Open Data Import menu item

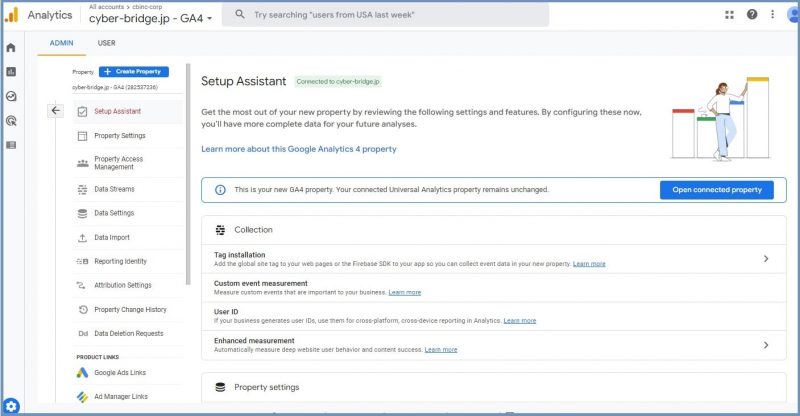128,238
